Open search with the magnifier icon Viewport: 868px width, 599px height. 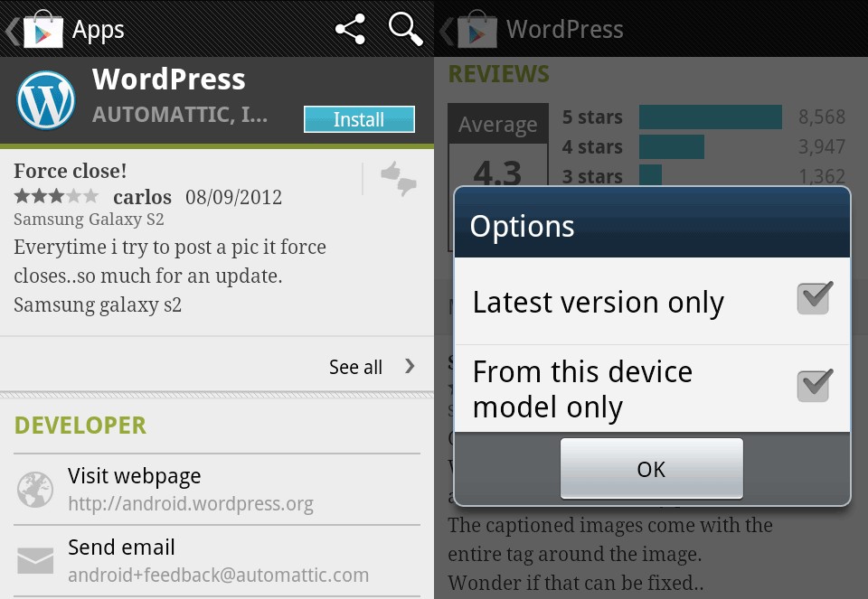405,29
